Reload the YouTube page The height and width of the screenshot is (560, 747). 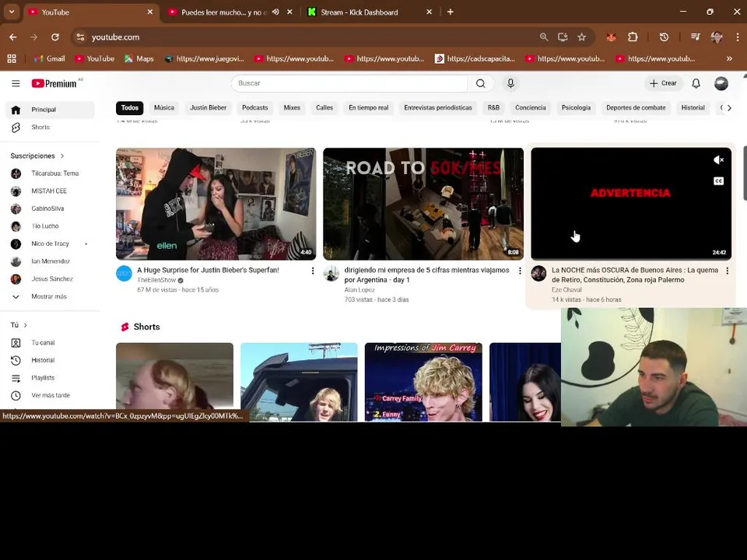[55, 37]
